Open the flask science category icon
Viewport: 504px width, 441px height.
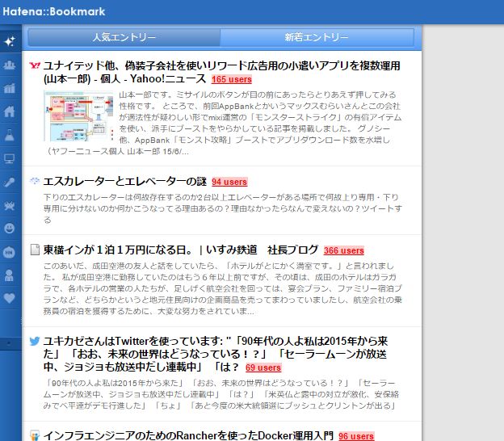[x=10, y=135]
